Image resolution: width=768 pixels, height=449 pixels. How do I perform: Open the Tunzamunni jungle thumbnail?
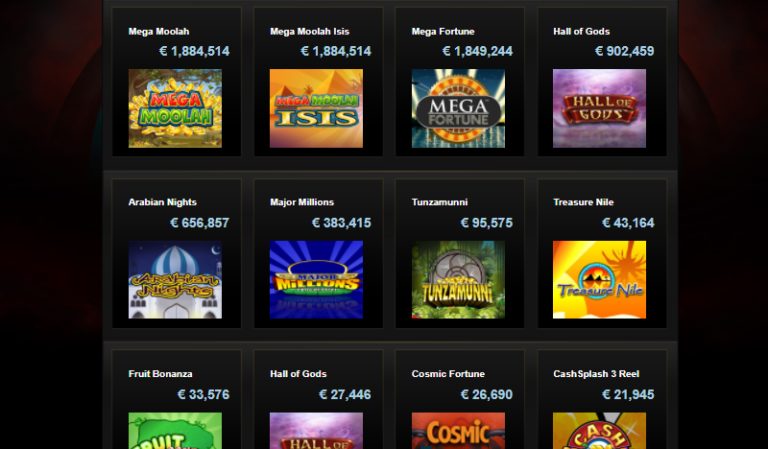[458, 280]
